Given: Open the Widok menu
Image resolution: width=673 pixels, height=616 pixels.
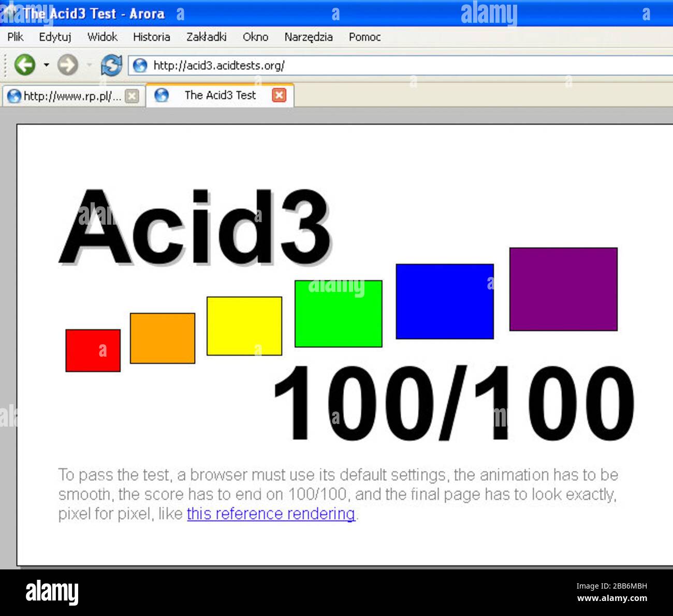Looking at the screenshot, I should click(x=103, y=37).
